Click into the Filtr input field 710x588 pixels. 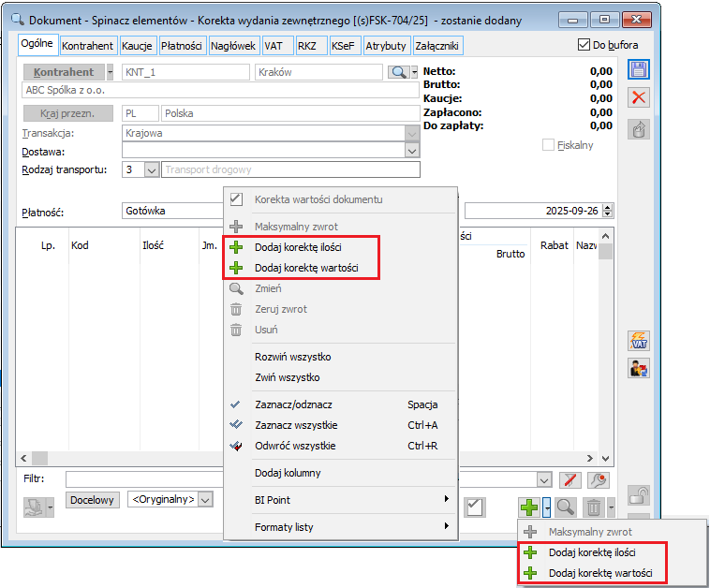[x=141, y=479]
